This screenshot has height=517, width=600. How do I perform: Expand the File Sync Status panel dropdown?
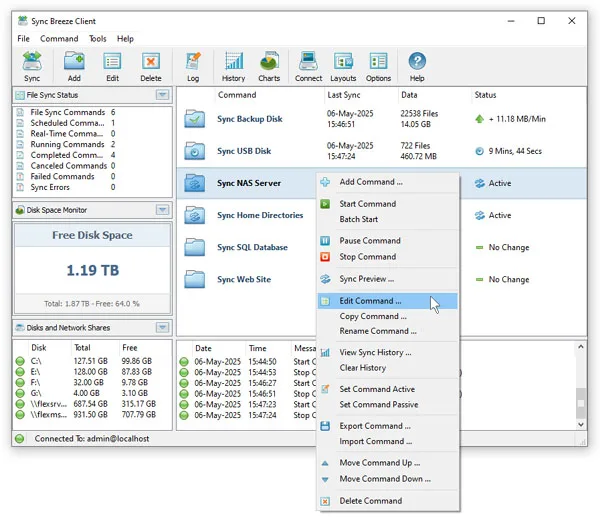point(163,95)
